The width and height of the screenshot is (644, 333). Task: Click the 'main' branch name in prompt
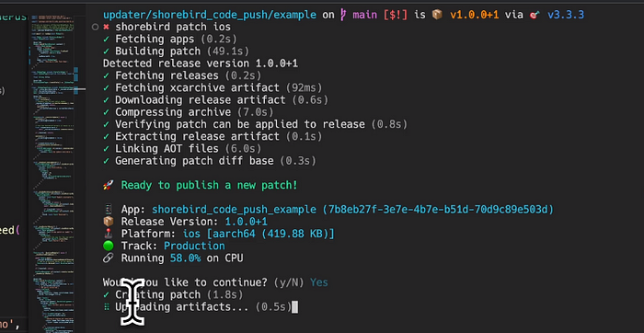(364, 15)
